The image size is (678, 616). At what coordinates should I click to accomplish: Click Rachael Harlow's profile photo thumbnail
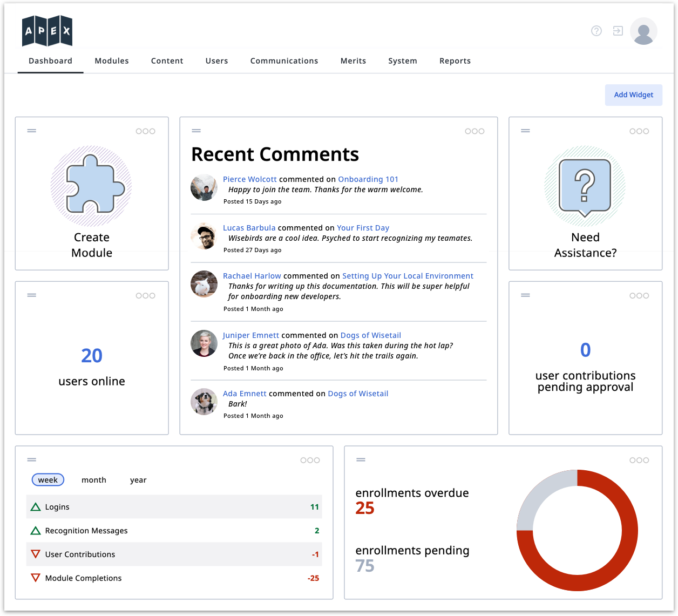click(204, 284)
